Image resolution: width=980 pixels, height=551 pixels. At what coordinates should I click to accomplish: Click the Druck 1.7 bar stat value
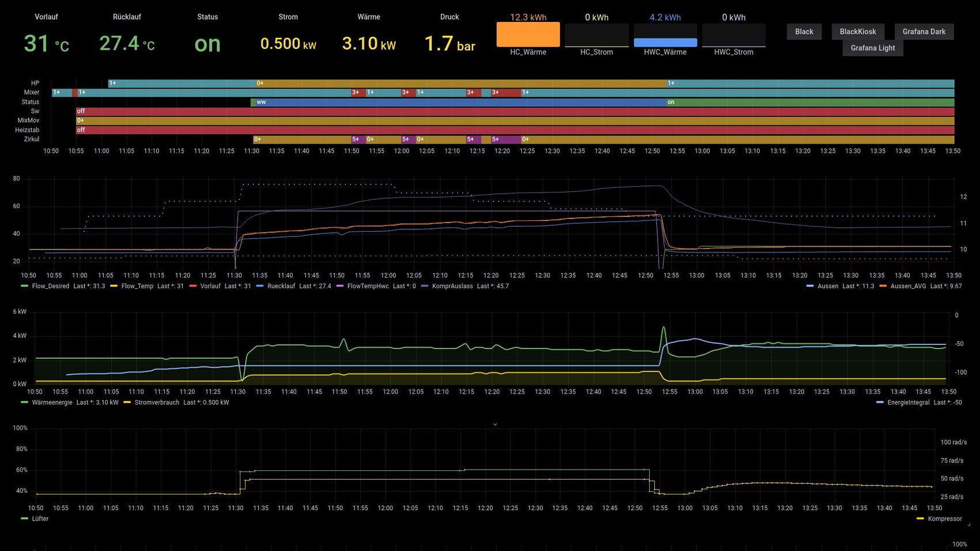(x=449, y=44)
